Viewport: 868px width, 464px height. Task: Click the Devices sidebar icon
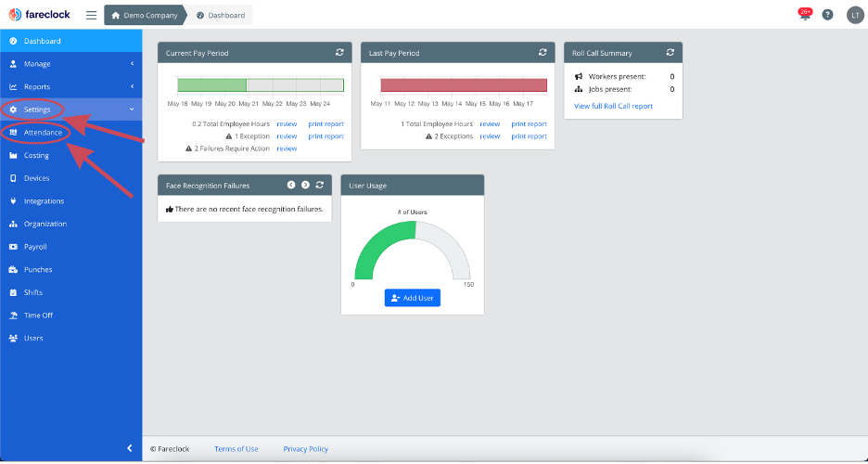(x=13, y=178)
